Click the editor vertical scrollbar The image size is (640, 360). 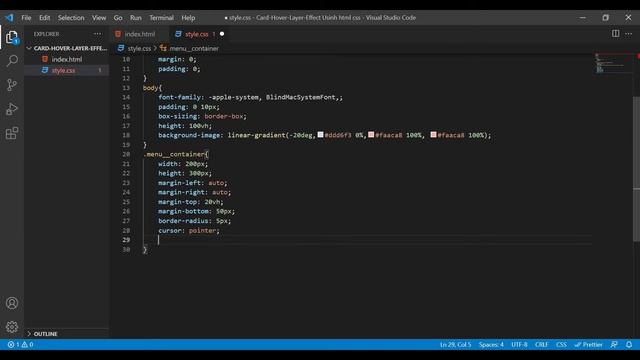click(x=636, y=169)
